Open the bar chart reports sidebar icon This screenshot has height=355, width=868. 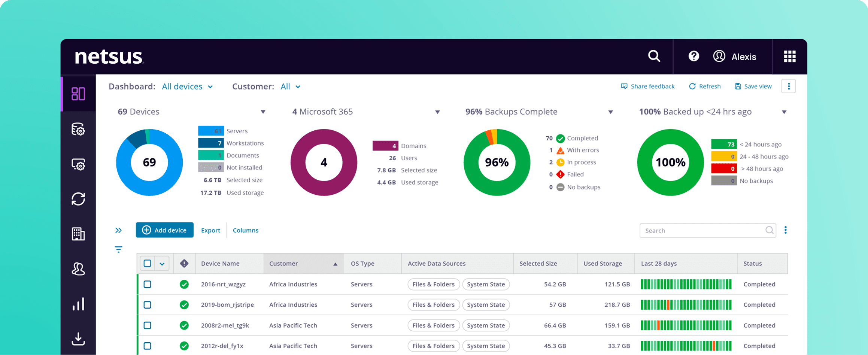[x=78, y=304]
